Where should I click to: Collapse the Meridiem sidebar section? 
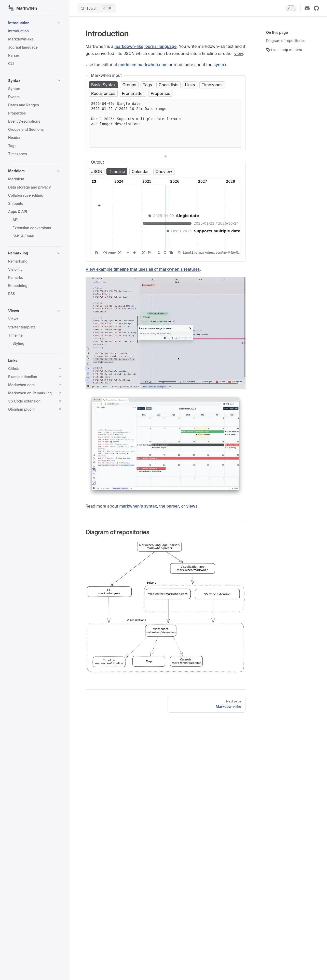pos(59,171)
